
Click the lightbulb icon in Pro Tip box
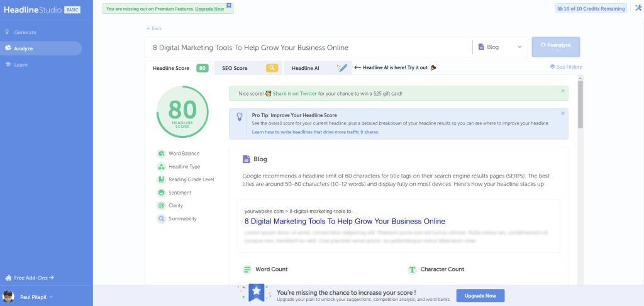click(x=240, y=117)
